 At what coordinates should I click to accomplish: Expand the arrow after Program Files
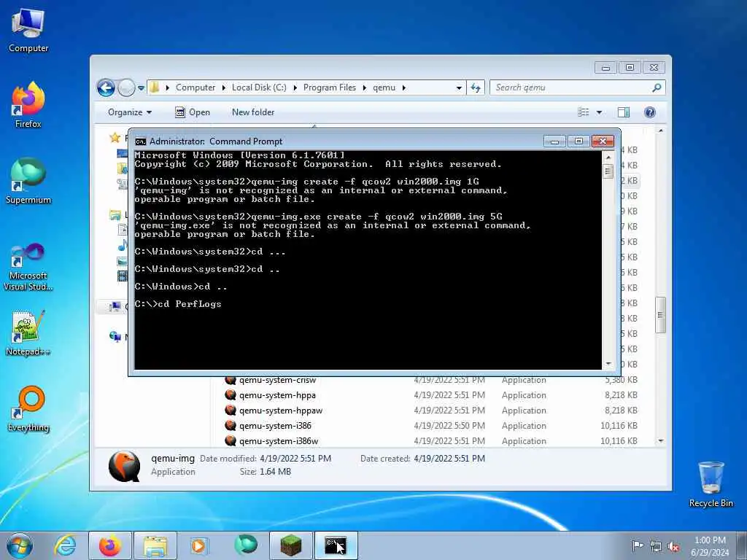click(365, 87)
